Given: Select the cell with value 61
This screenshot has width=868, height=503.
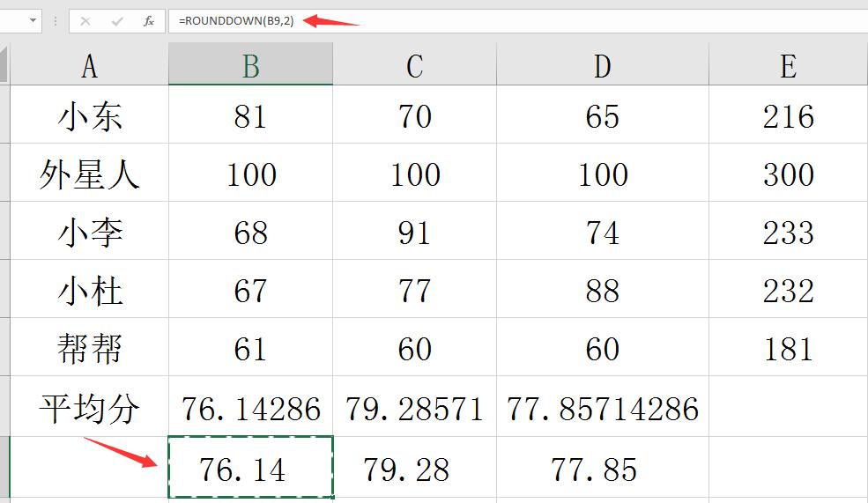Looking at the screenshot, I should (x=251, y=347).
